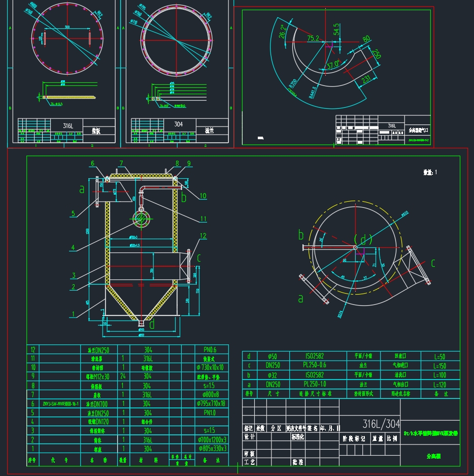Click '年、月、日' header in title block
The height and width of the screenshot is (476, 474).
click(330, 428)
